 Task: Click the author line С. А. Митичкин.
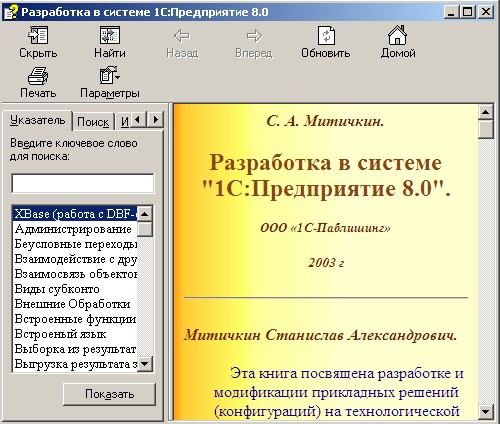tap(325, 121)
